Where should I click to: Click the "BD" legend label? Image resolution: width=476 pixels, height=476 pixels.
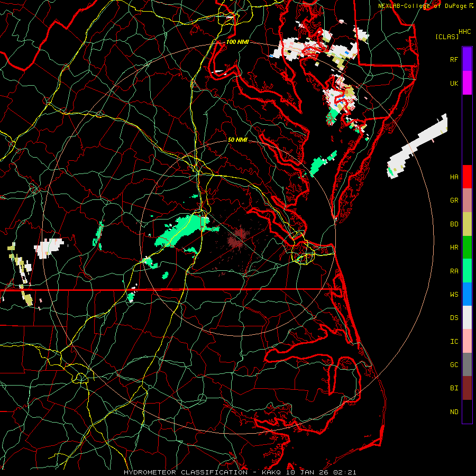454,224
